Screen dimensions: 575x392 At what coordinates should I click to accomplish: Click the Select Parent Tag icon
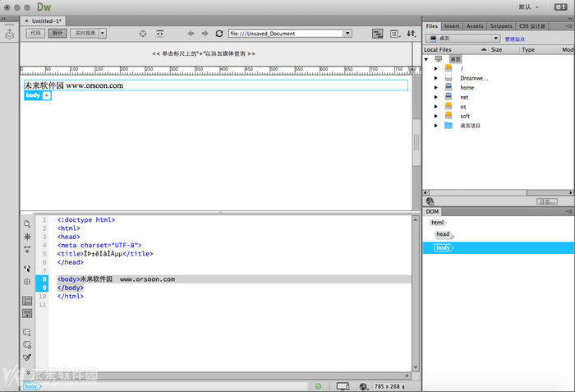point(27,269)
